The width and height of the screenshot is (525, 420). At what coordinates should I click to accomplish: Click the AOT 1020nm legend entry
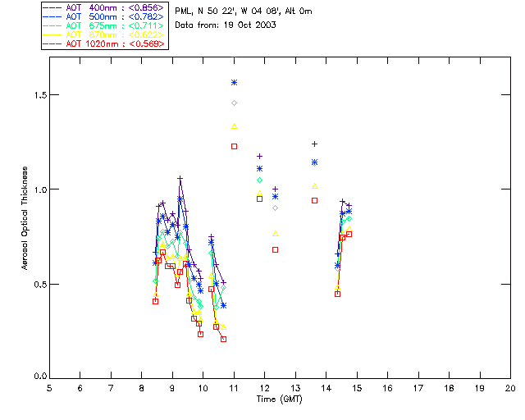[x=104, y=43]
